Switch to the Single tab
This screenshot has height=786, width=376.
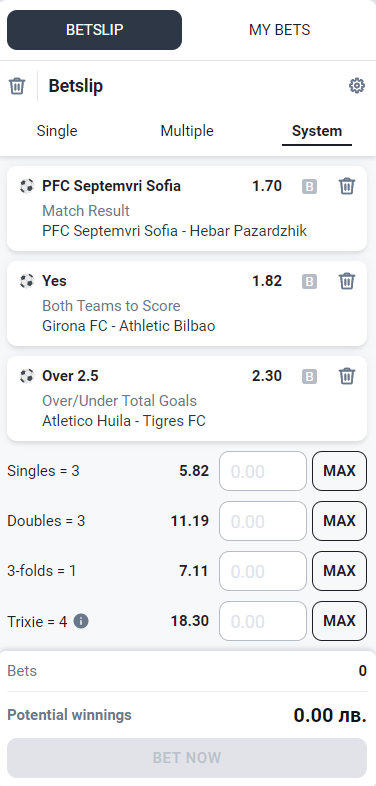[x=57, y=131]
